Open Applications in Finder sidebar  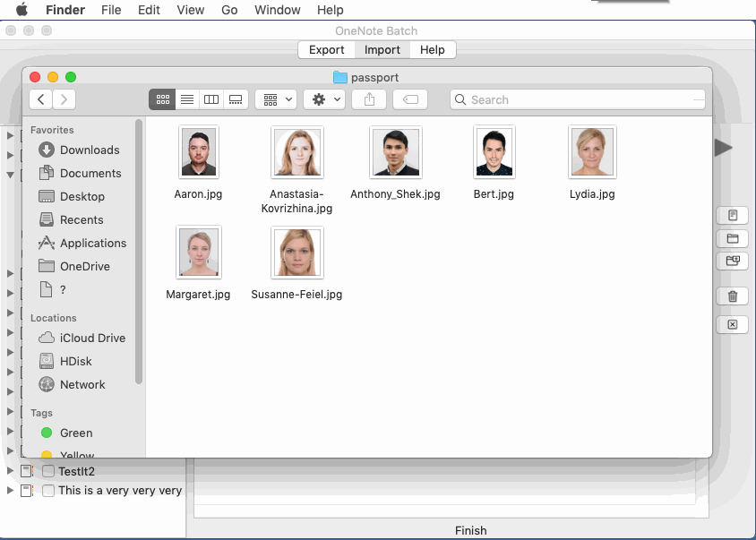coord(82,243)
